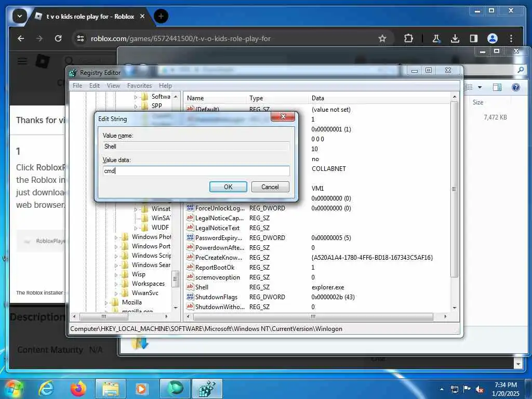
Task: Open Explorer window's help question icon
Action: [x=516, y=87]
